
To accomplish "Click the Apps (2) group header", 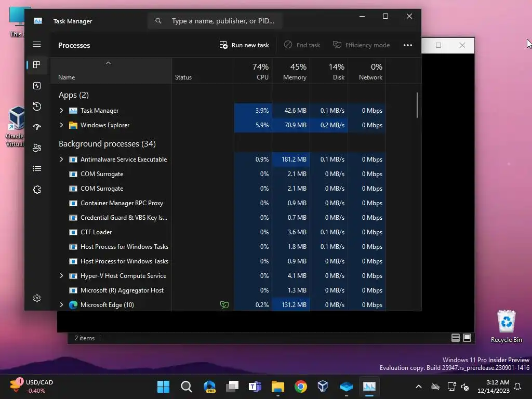I will tap(74, 95).
